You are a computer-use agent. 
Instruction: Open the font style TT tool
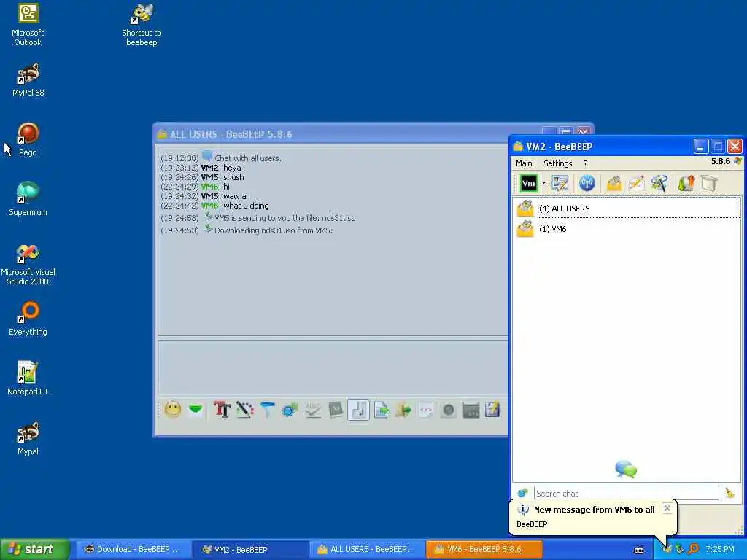pyautogui.click(x=222, y=410)
